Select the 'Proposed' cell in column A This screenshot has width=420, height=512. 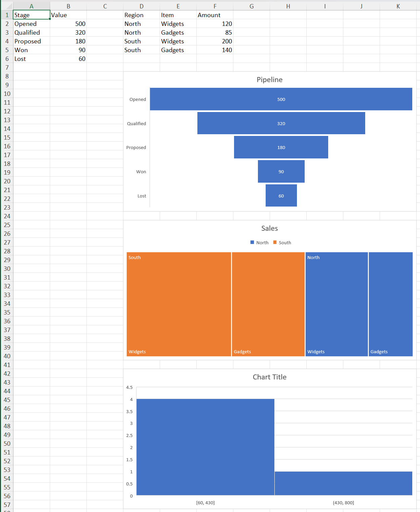point(32,41)
